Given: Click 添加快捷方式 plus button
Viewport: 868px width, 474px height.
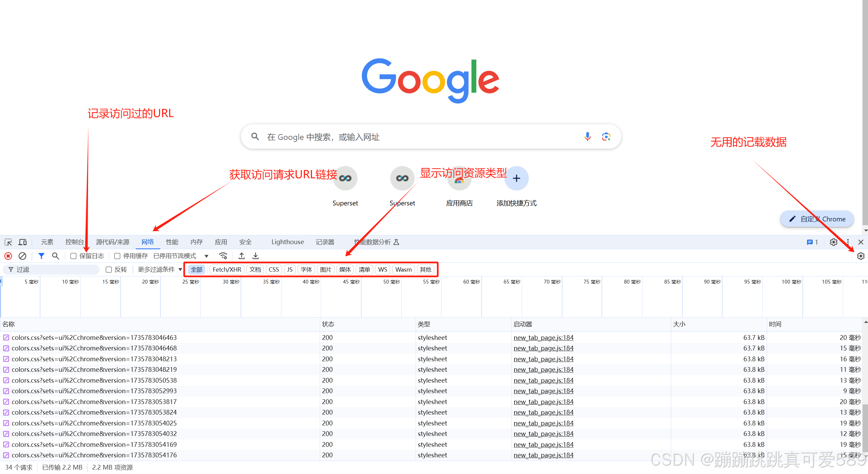Looking at the screenshot, I should (x=516, y=178).
